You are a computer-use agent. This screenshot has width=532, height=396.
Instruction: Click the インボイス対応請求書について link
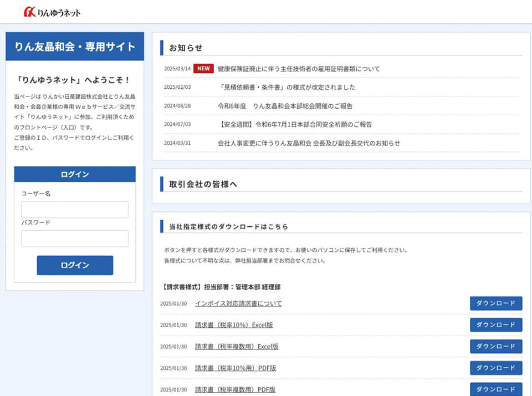click(x=238, y=303)
